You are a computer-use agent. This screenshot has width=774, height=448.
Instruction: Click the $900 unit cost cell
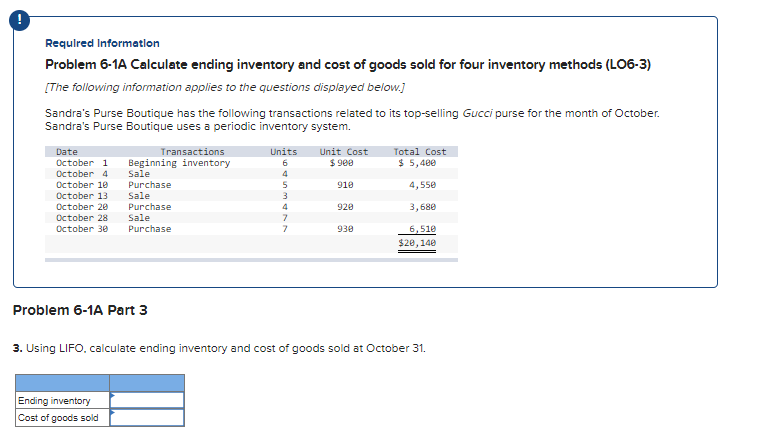[342, 163]
